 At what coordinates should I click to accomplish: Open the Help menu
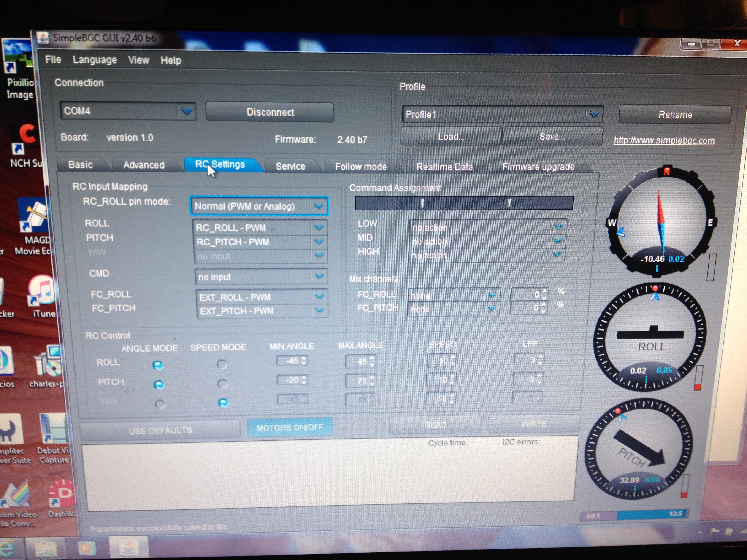[171, 61]
